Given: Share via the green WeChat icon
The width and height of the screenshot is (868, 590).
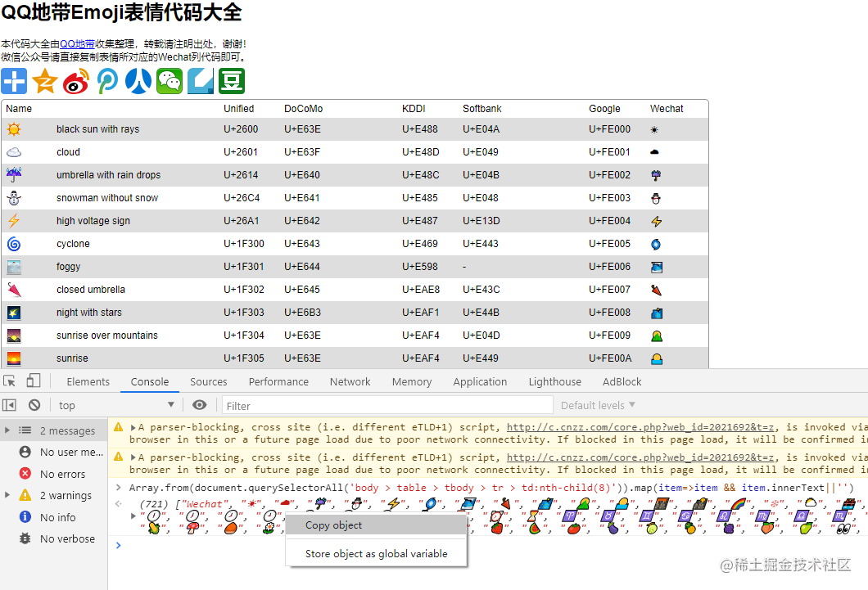Looking at the screenshot, I should point(170,81).
